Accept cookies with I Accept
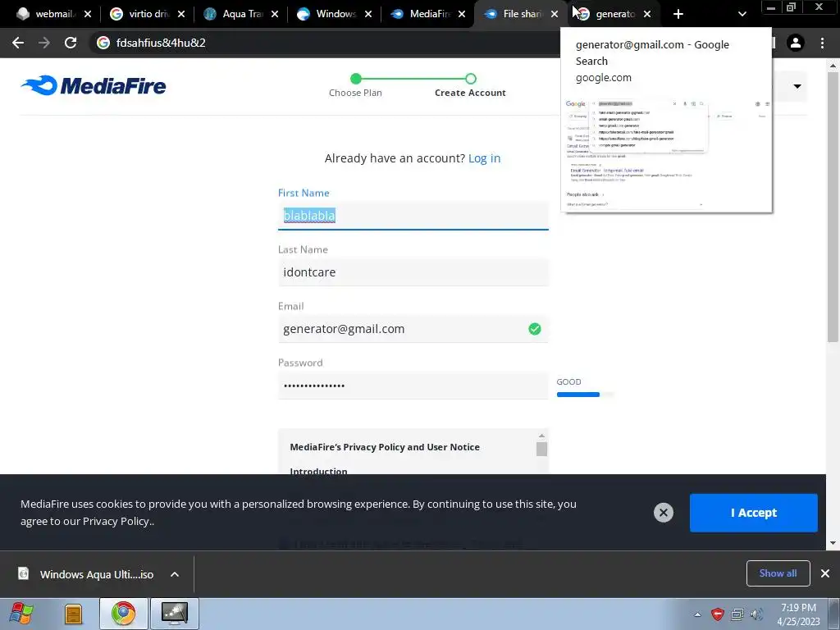 (753, 513)
